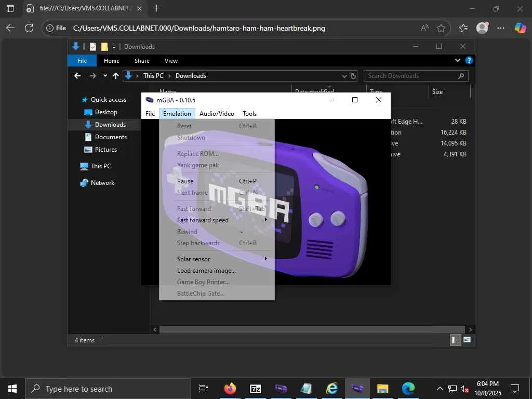Screen dimensions: 532x399
Task: Select Downloads in the address breadcrumb
Action: (x=191, y=76)
